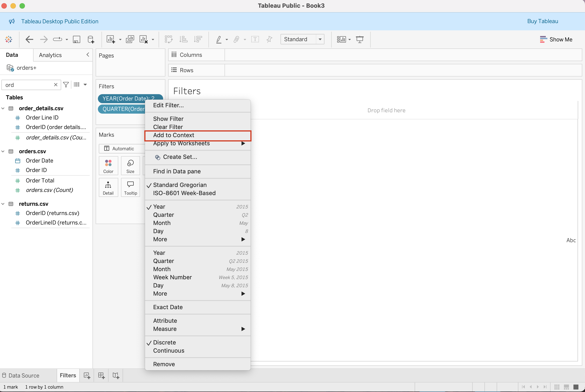Click the data pane filter funnel icon
585x392 pixels.
point(66,85)
